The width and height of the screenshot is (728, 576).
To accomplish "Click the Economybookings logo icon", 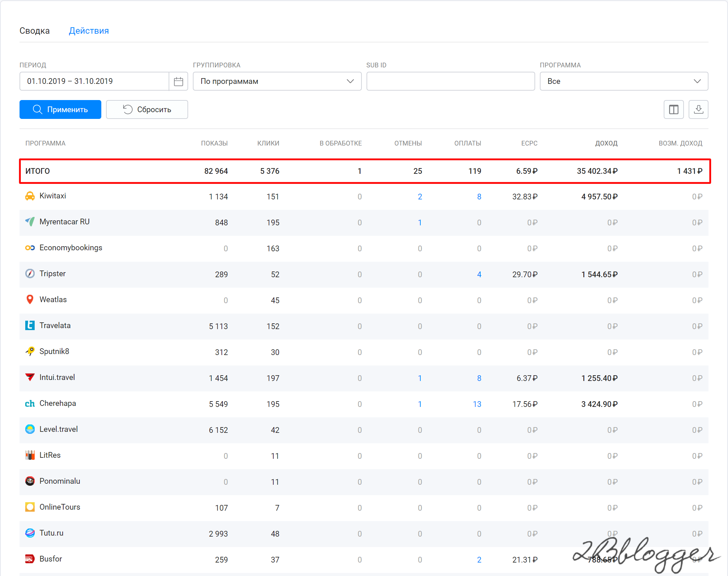I will click(30, 248).
